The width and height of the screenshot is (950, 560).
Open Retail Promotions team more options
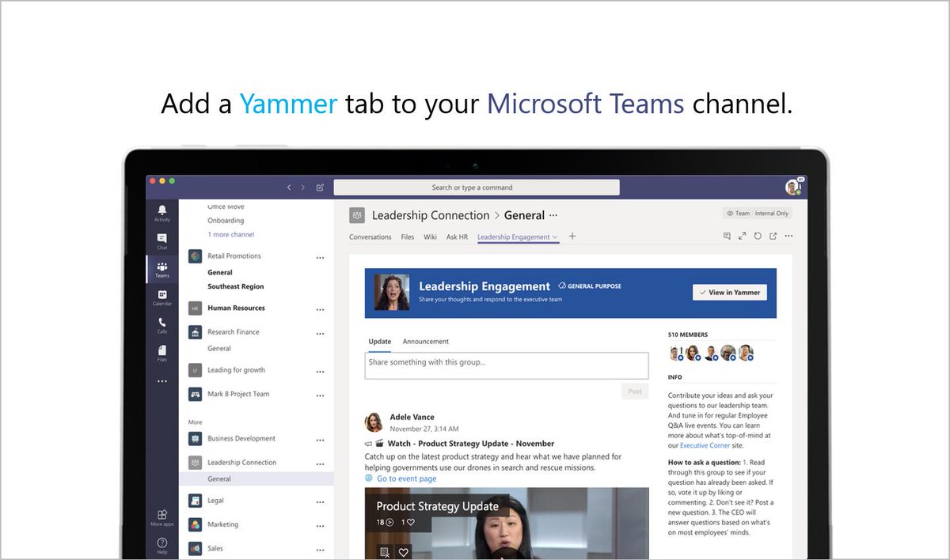click(320, 257)
